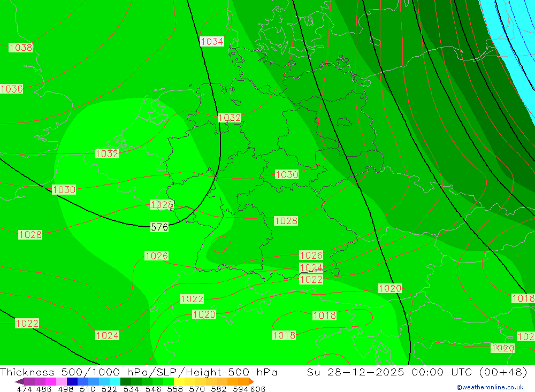The height and width of the screenshot is (392, 535).
Task: Click the 522 legend value
Action: (109, 389)
